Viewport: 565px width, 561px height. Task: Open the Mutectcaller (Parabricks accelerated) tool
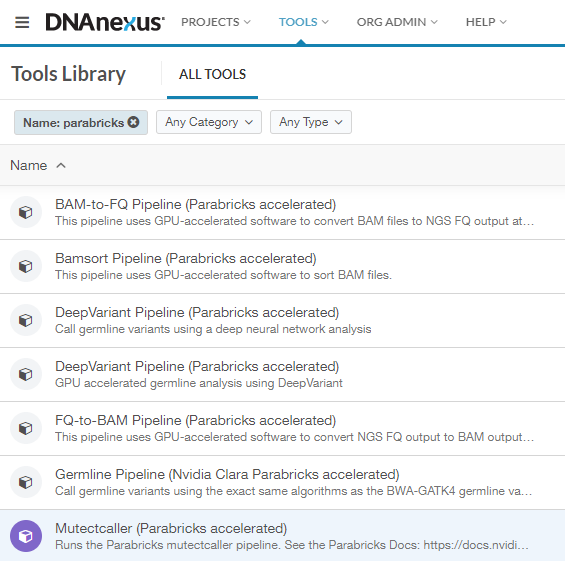tap(171, 529)
